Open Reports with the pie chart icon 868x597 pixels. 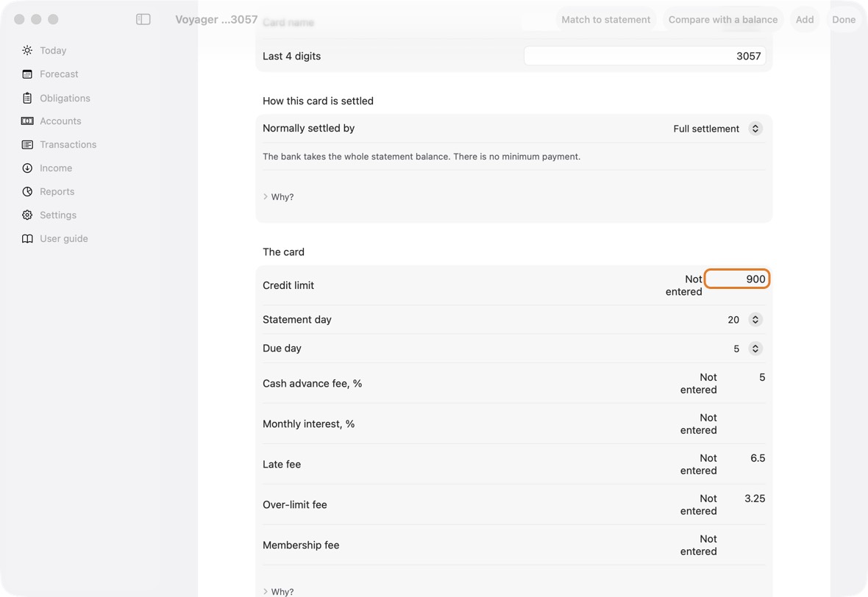pyautogui.click(x=27, y=191)
